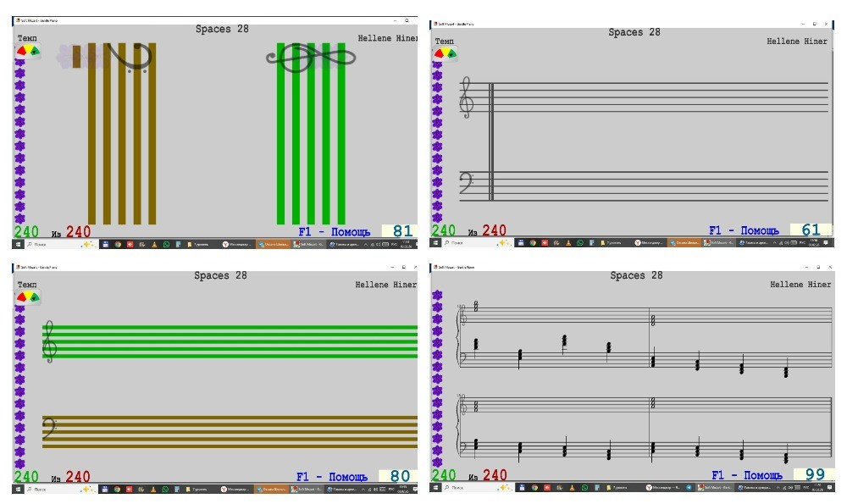Click the treble clef on horizontal green staff
Viewport: 847px width, 504px height.
[x=50, y=341]
